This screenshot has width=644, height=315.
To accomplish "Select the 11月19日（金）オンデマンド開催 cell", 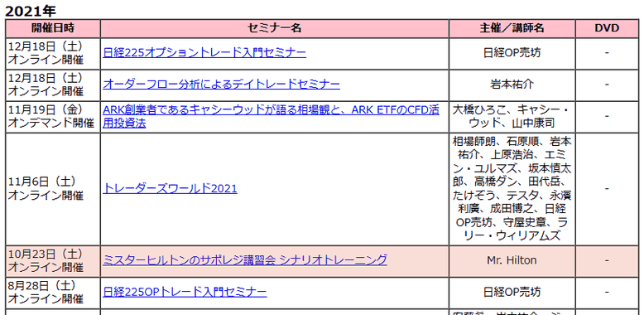I will (x=53, y=117).
